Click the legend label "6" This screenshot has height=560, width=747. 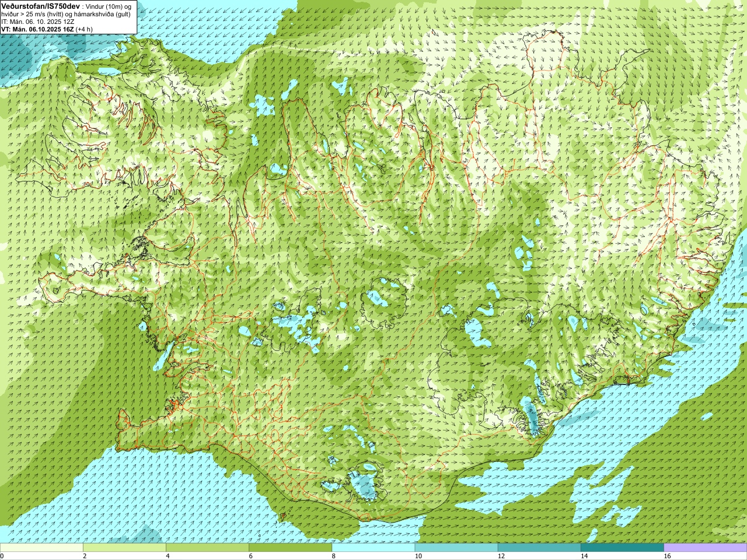tap(251, 556)
